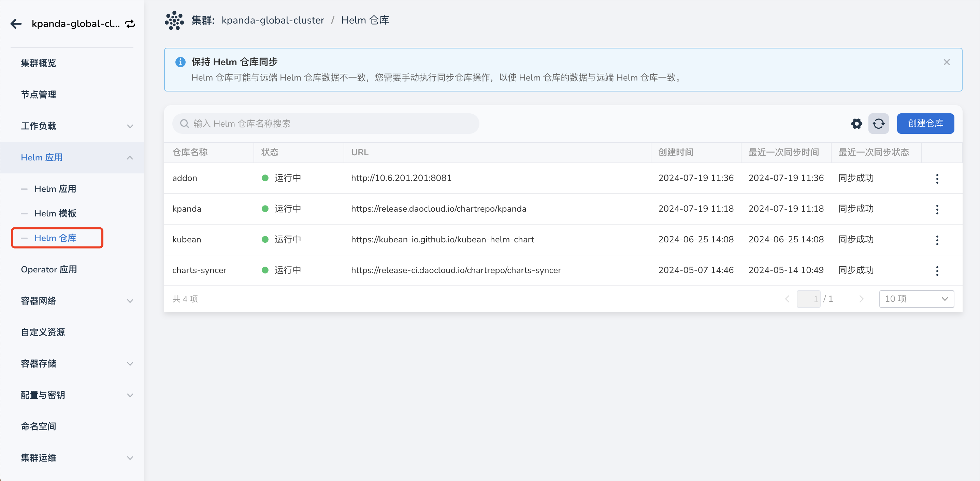Open the Helm 模板 submenu item

click(55, 213)
